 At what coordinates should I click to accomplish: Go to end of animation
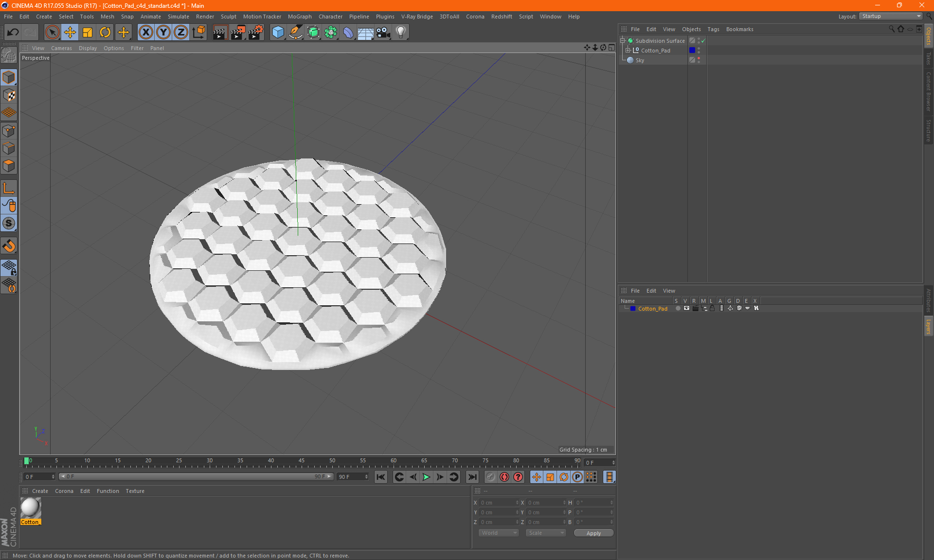click(x=472, y=477)
